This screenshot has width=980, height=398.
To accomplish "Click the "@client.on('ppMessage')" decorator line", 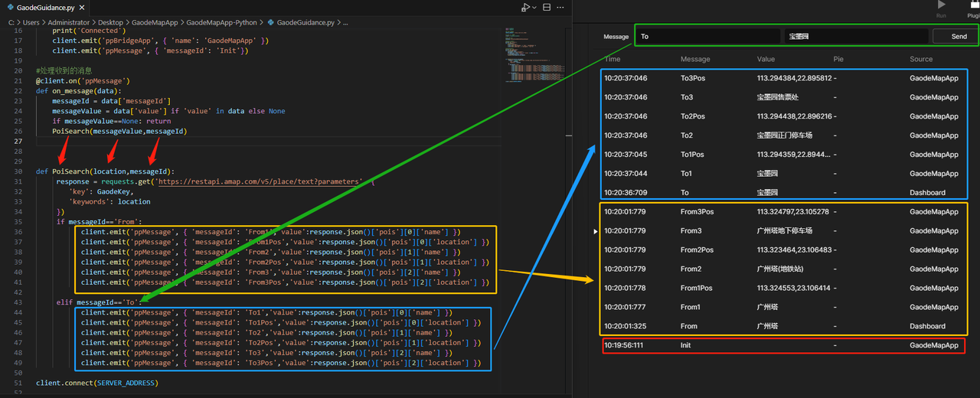I will (83, 81).
